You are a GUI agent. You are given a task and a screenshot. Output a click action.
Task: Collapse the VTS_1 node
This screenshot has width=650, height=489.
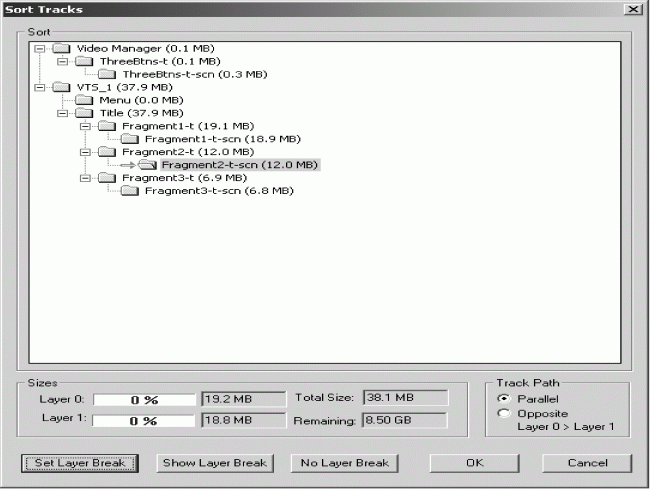pos(40,87)
